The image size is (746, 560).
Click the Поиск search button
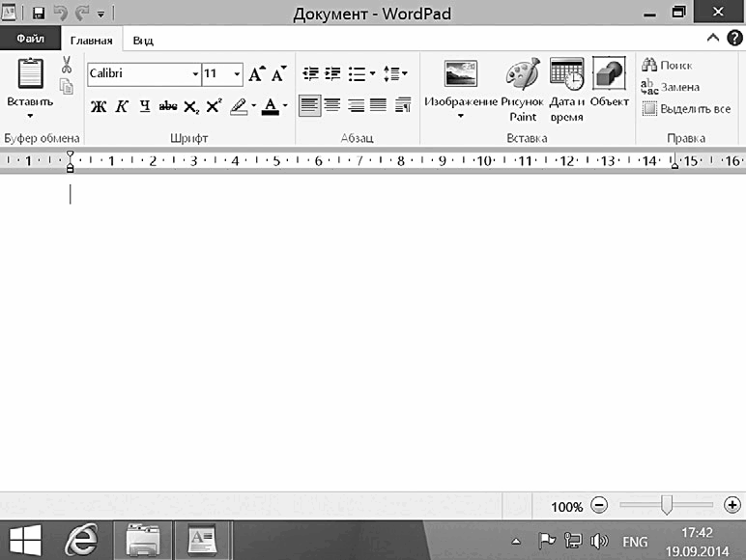tap(667, 65)
